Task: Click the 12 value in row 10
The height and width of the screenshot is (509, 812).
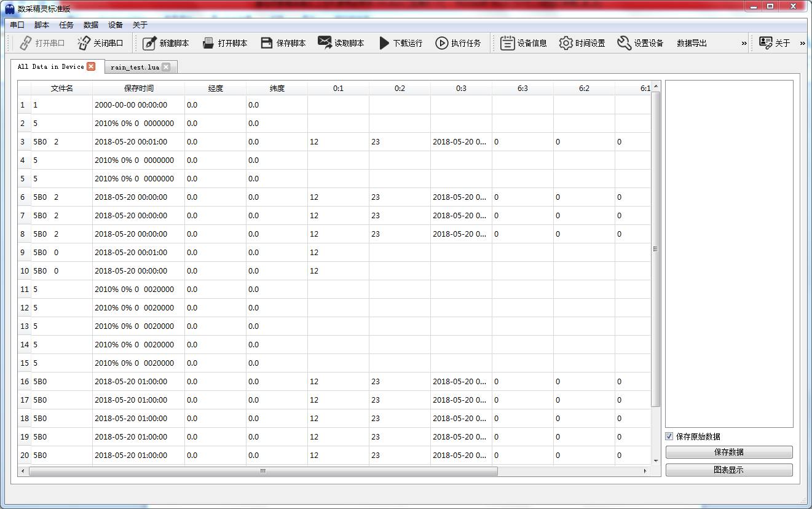Action: pyautogui.click(x=338, y=271)
